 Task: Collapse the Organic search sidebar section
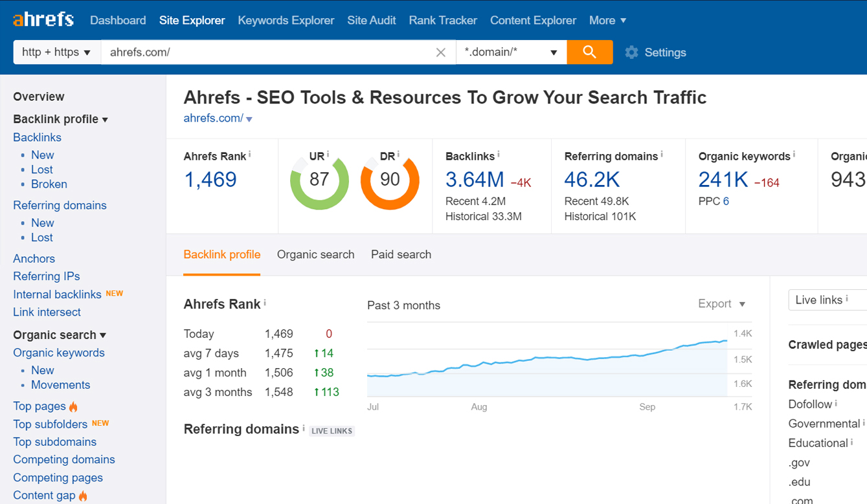click(x=60, y=334)
